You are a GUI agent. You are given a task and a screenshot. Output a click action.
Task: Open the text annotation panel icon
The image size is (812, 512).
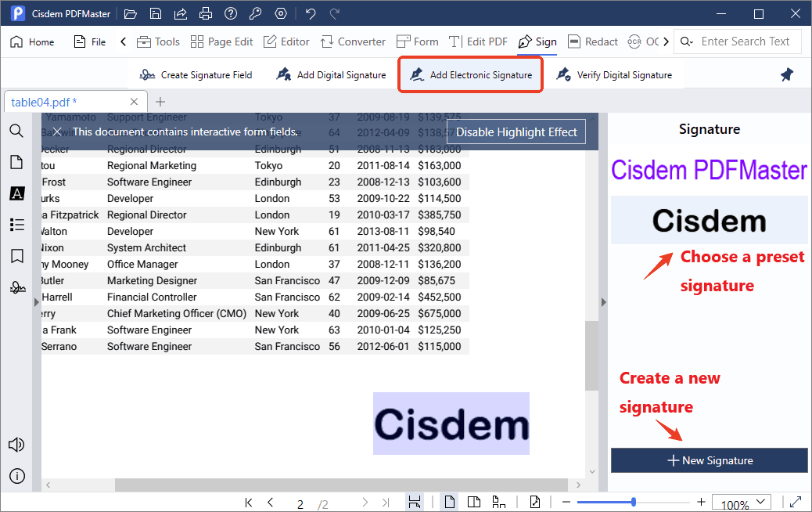16,193
